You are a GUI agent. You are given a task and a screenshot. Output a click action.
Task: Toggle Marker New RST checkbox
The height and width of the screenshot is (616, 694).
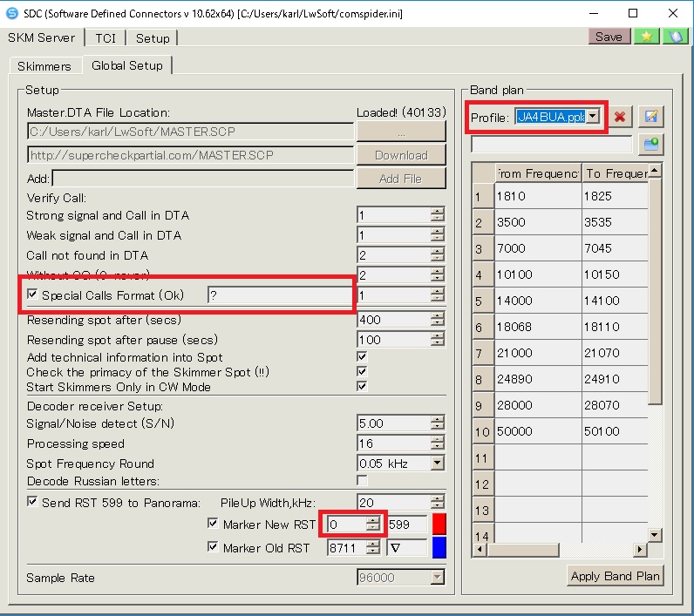[213, 524]
